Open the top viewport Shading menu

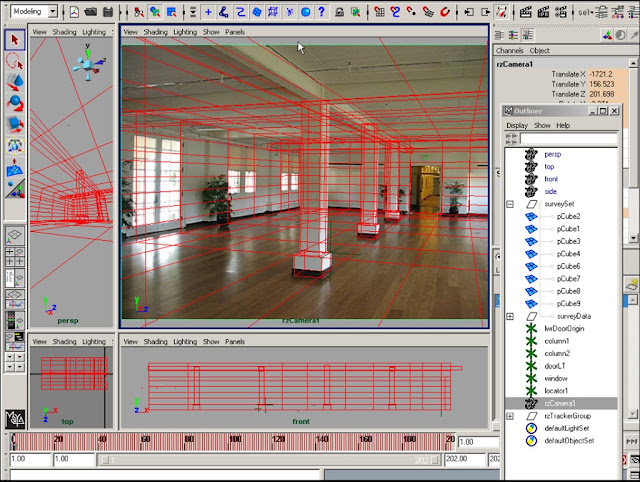(x=64, y=342)
